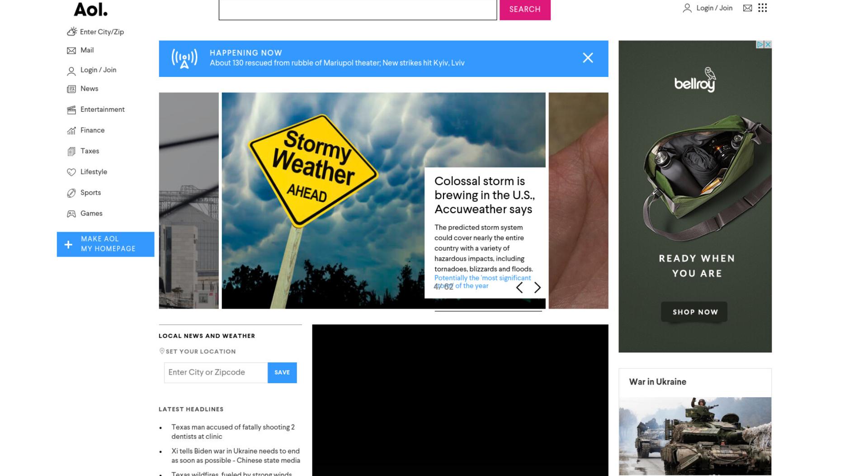Open the apps grid icon in header
Screen dimensions: 868x476
762,8
